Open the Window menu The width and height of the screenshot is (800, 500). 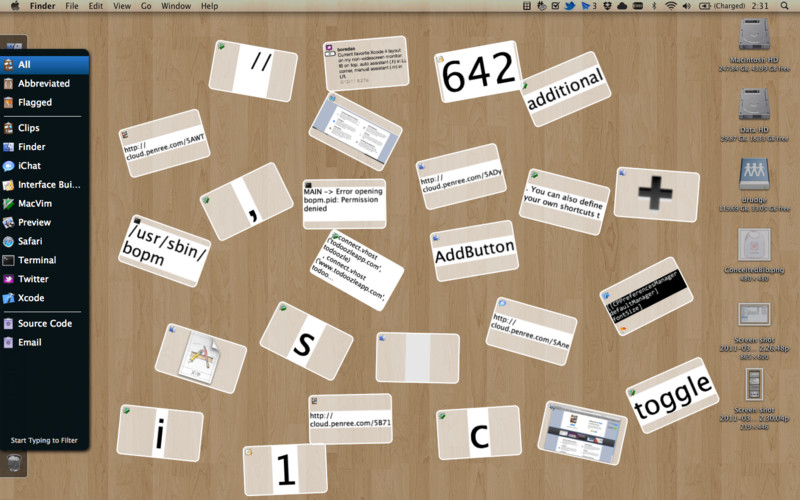point(176,6)
